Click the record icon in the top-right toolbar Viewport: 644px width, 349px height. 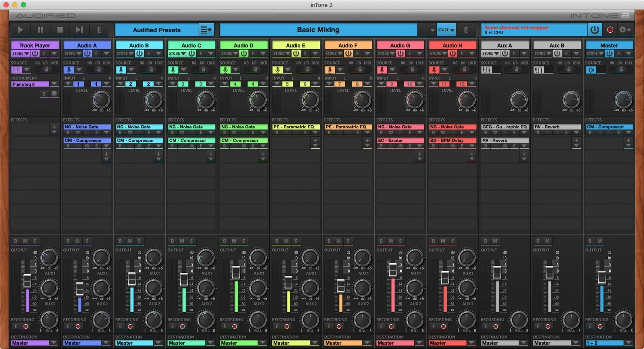click(610, 30)
